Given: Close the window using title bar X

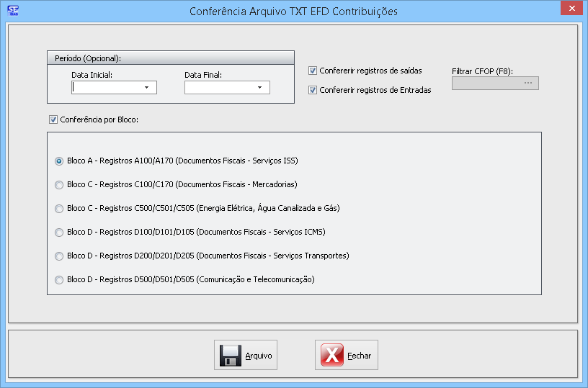Looking at the screenshot, I should (570, 9).
